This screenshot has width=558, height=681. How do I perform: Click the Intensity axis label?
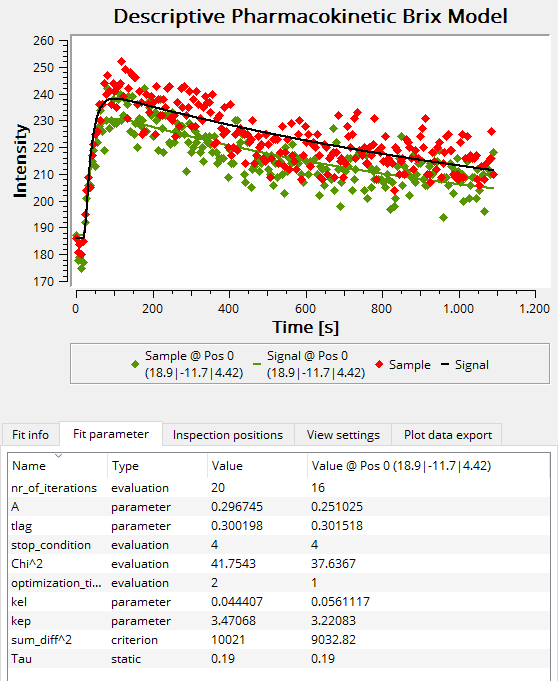[20, 161]
